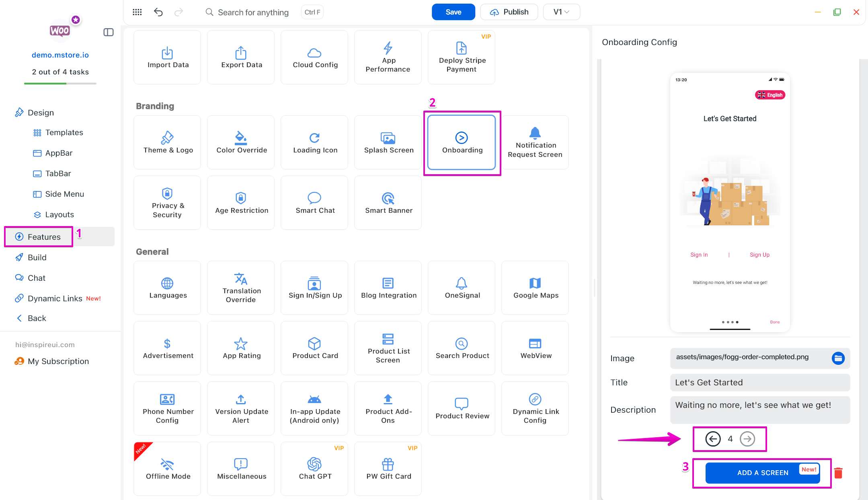Click the Publish button
Screen dimensions: 868x500
[x=509, y=12]
